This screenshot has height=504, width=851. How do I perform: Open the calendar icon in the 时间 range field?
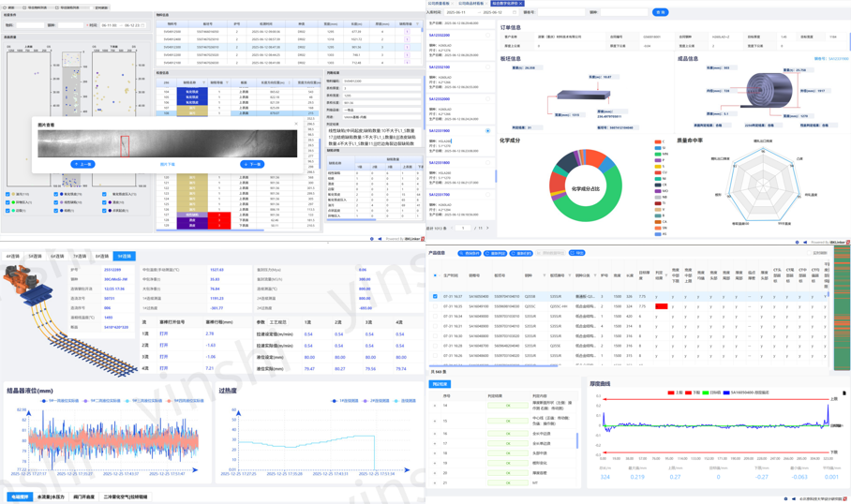click(x=143, y=25)
